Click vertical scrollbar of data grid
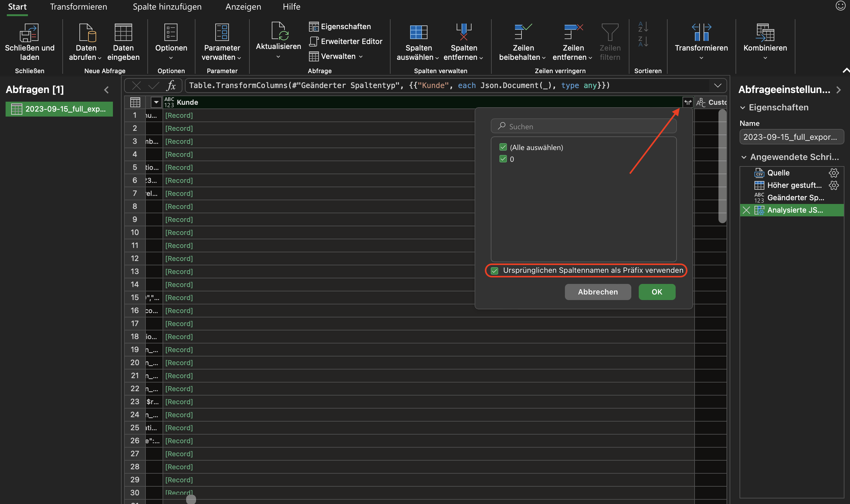The width and height of the screenshot is (850, 504). (x=722, y=166)
